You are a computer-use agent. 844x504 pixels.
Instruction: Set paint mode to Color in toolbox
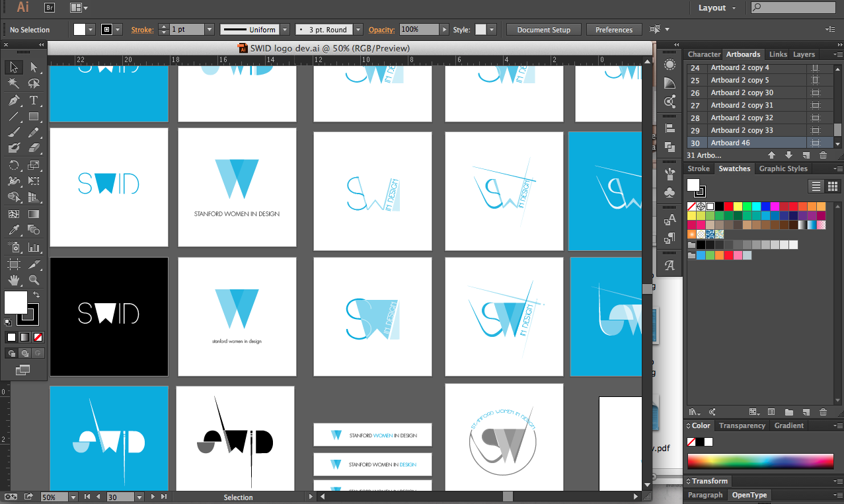[11, 337]
